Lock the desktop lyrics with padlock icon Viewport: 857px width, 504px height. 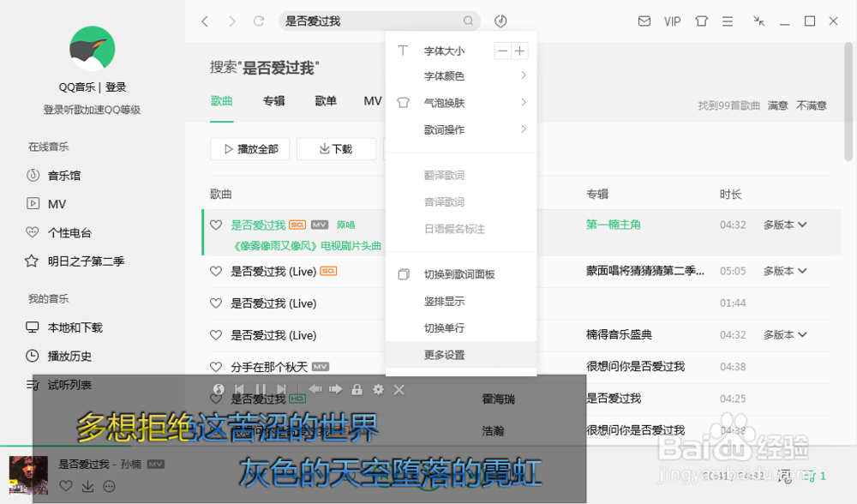[x=357, y=389]
